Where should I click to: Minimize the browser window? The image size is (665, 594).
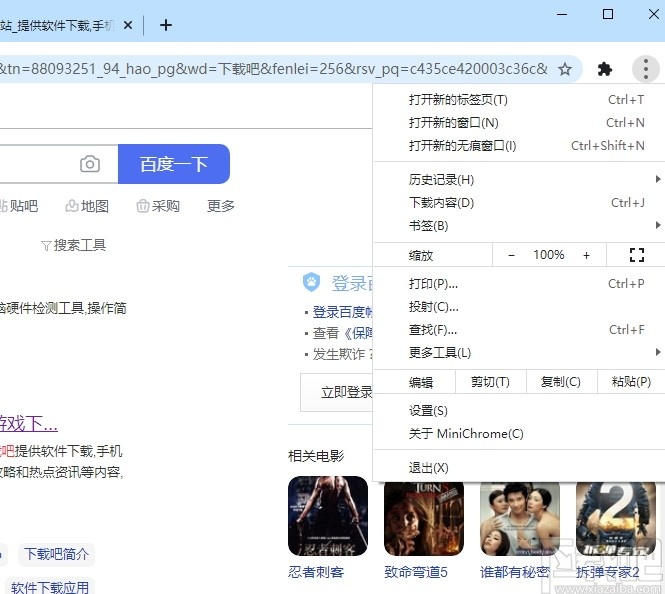point(562,14)
